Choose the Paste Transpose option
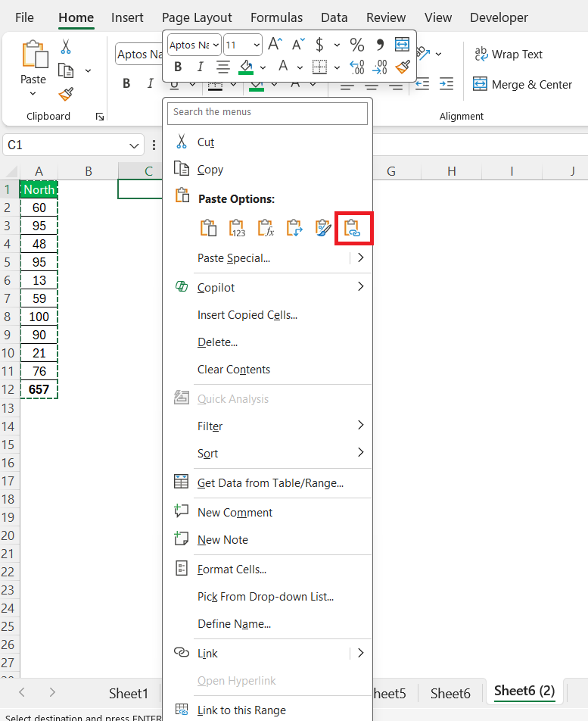Viewport: 588px width, 721px height. point(294,228)
